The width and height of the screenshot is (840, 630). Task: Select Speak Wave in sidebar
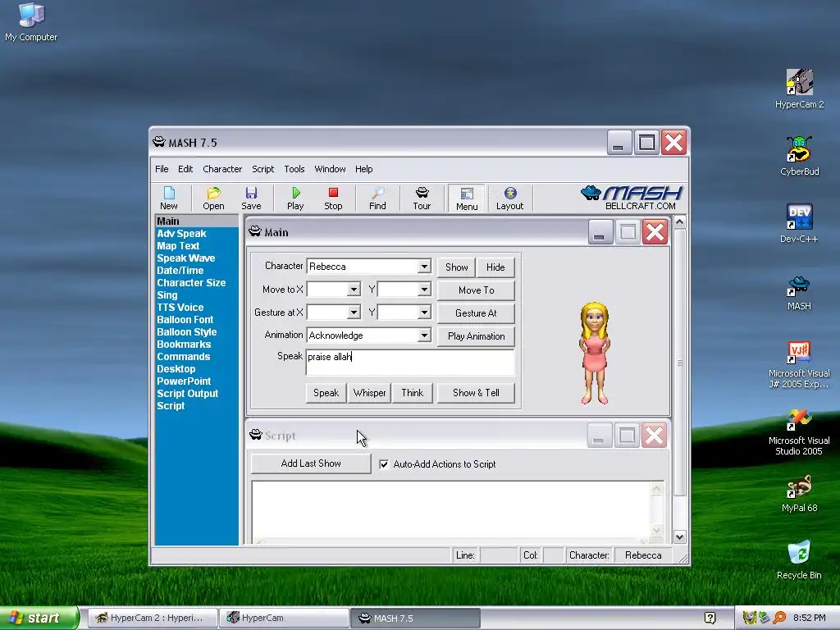[x=186, y=258]
